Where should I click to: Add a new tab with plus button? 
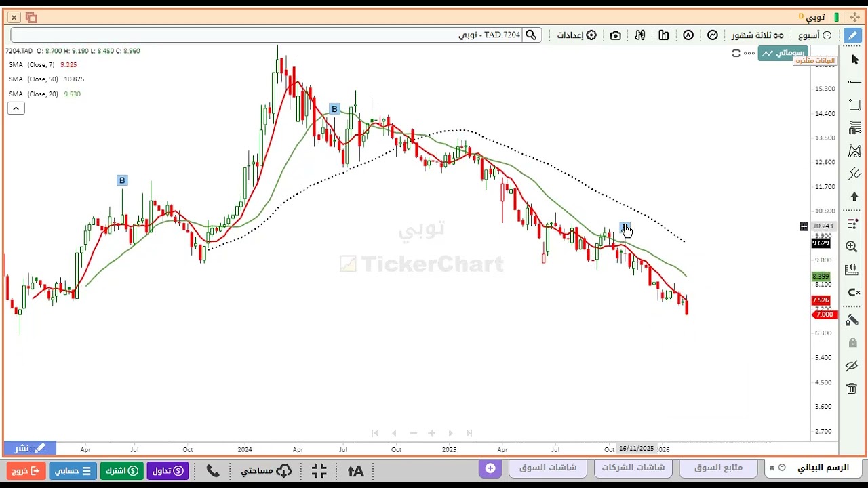[x=490, y=468]
